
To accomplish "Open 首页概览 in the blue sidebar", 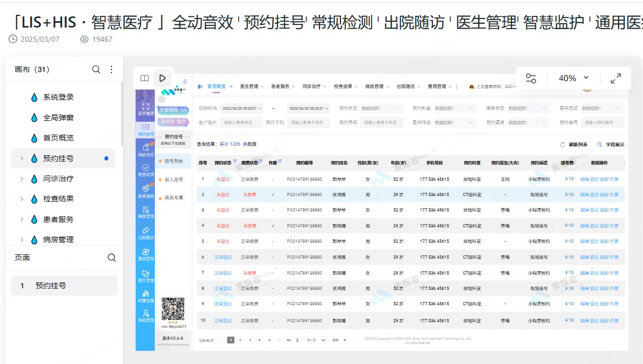I will coord(146,109).
